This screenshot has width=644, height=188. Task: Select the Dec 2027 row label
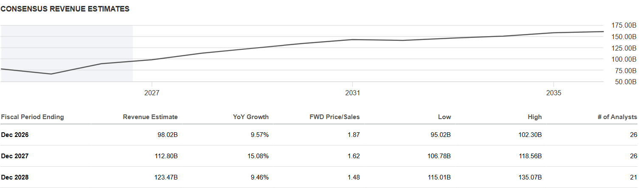(x=15, y=156)
